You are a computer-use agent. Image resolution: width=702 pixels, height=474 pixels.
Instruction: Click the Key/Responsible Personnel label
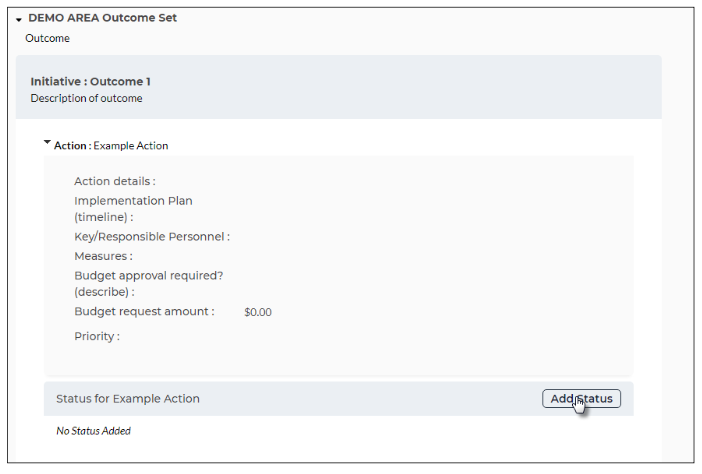[x=152, y=237]
